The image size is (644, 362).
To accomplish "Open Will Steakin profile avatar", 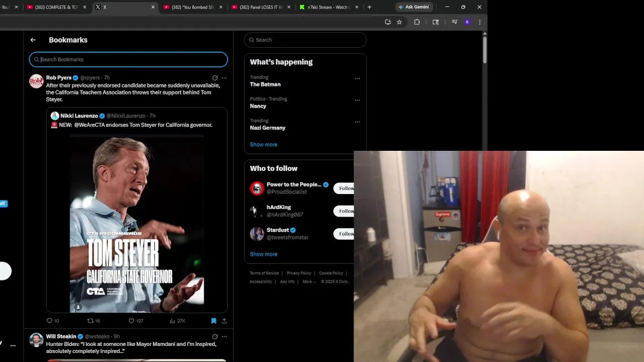I will coord(36,340).
